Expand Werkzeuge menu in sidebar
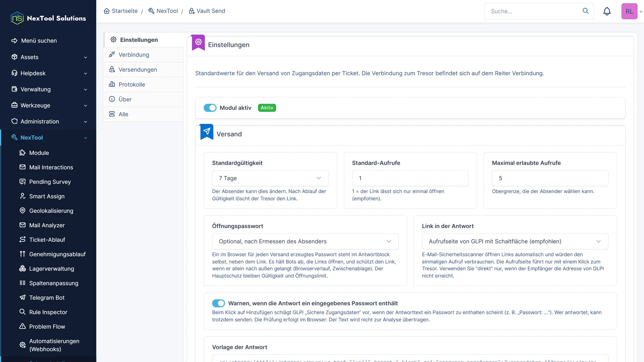This screenshot has width=644, height=362. point(48,105)
